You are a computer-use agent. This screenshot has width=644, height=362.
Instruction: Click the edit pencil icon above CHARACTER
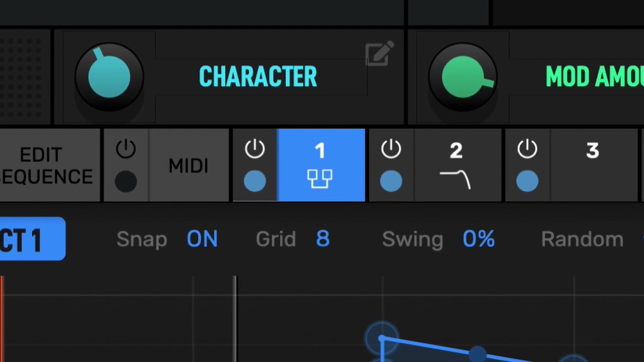[x=379, y=54]
